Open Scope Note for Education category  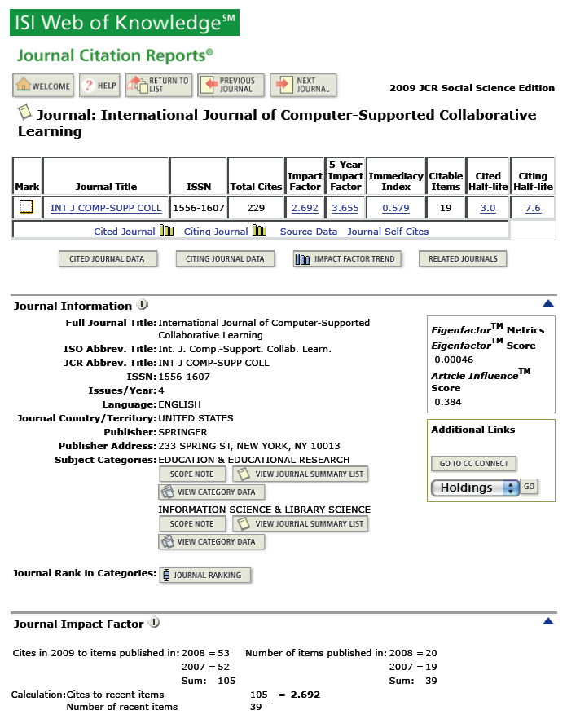tap(192, 474)
